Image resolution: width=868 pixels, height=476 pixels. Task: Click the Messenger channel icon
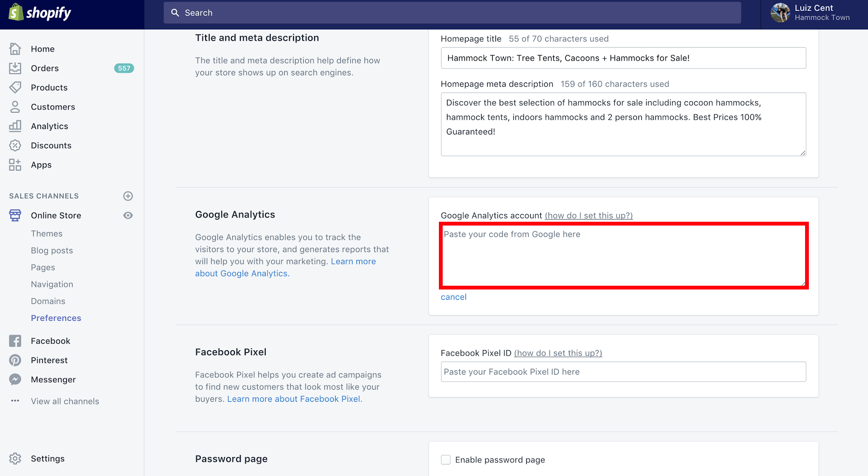(15, 379)
